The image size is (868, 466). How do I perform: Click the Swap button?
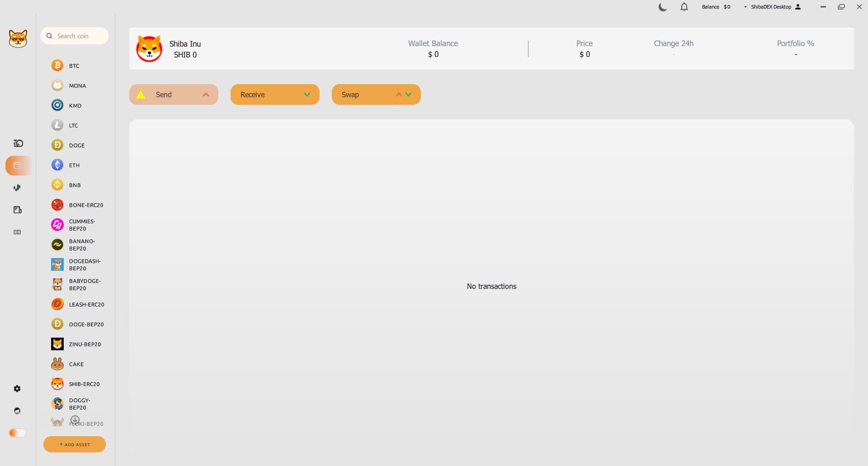coord(376,94)
